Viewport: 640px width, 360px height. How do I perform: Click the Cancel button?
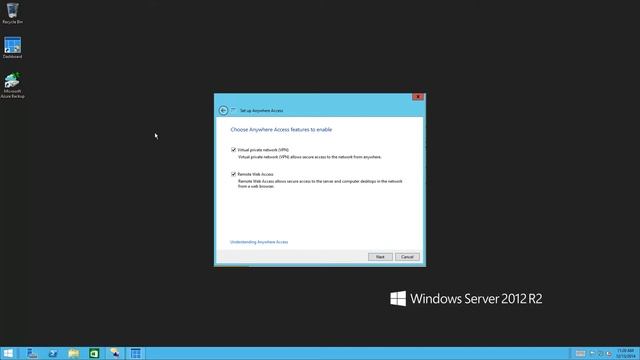pyautogui.click(x=407, y=257)
